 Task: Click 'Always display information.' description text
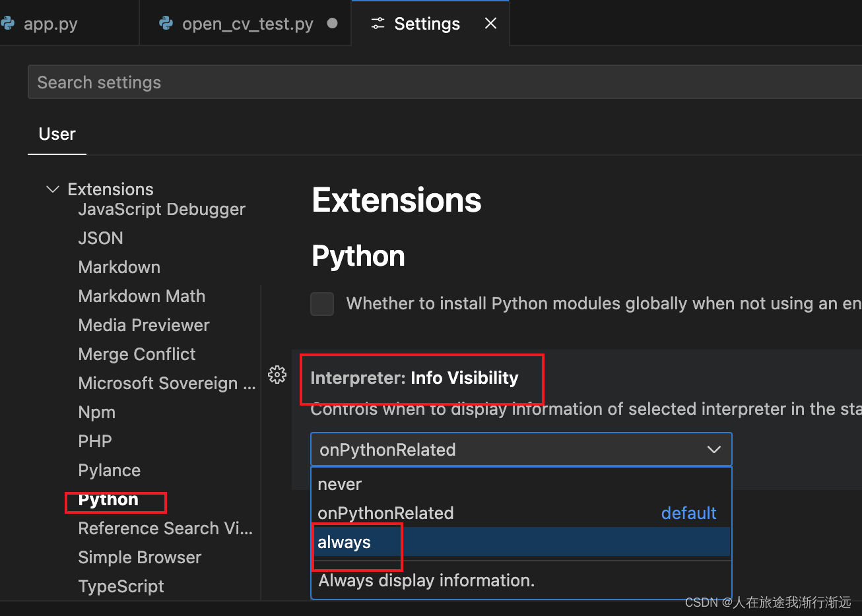[426, 580]
